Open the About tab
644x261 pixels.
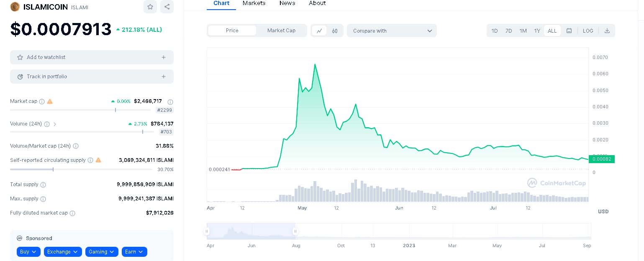coord(317,3)
